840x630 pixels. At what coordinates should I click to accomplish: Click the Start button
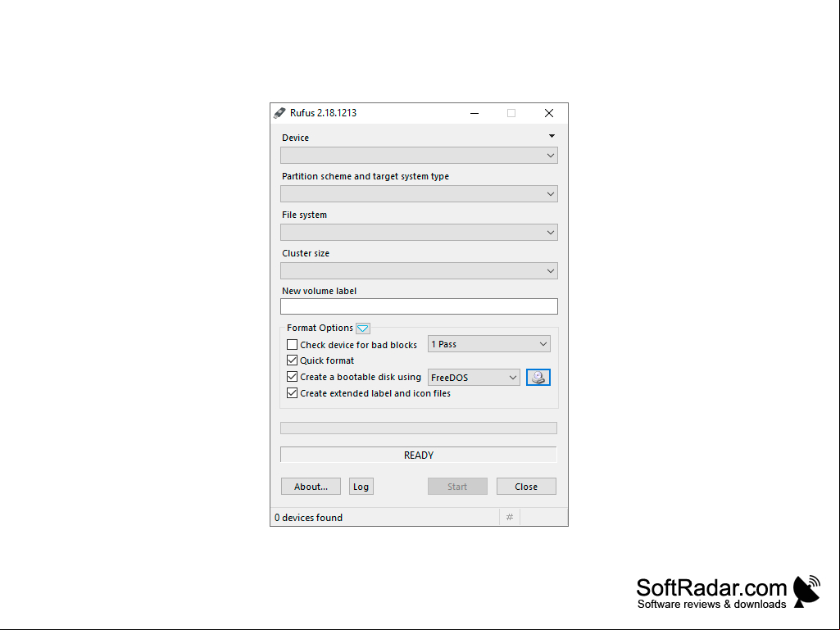pos(457,487)
